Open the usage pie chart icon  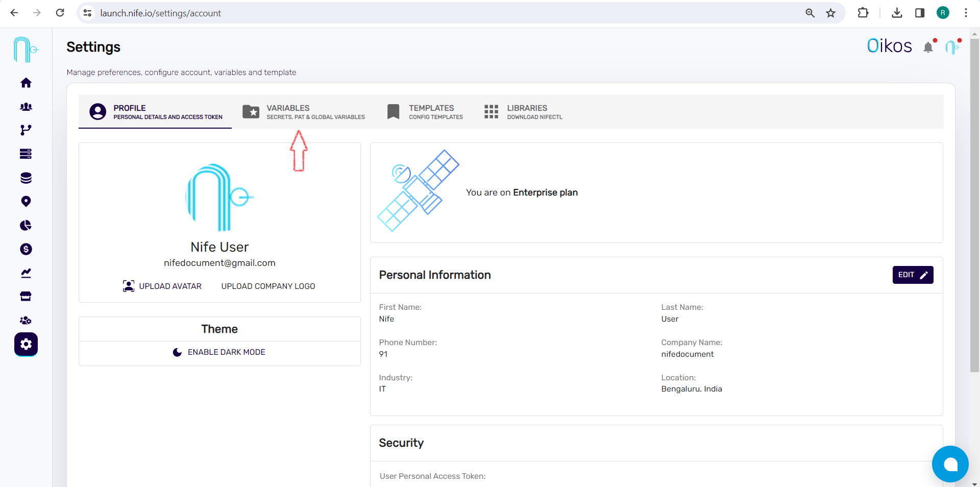pyautogui.click(x=26, y=225)
